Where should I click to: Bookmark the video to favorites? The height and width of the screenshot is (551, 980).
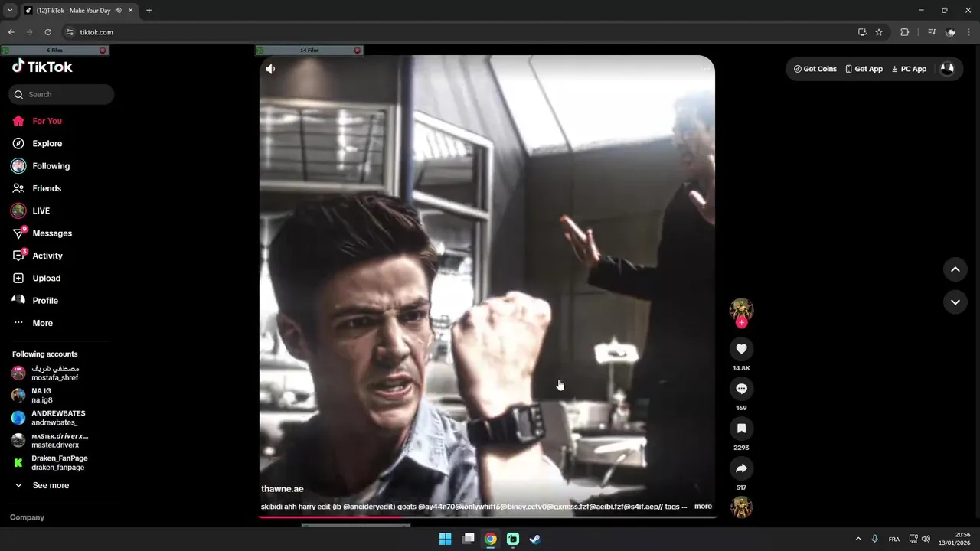point(741,429)
